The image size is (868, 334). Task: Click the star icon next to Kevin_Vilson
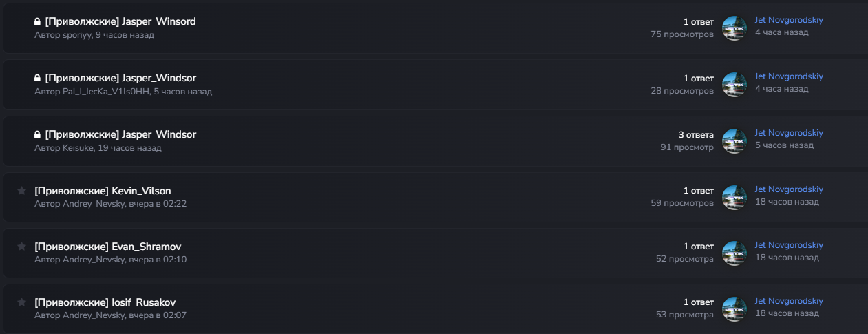point(21,191)
